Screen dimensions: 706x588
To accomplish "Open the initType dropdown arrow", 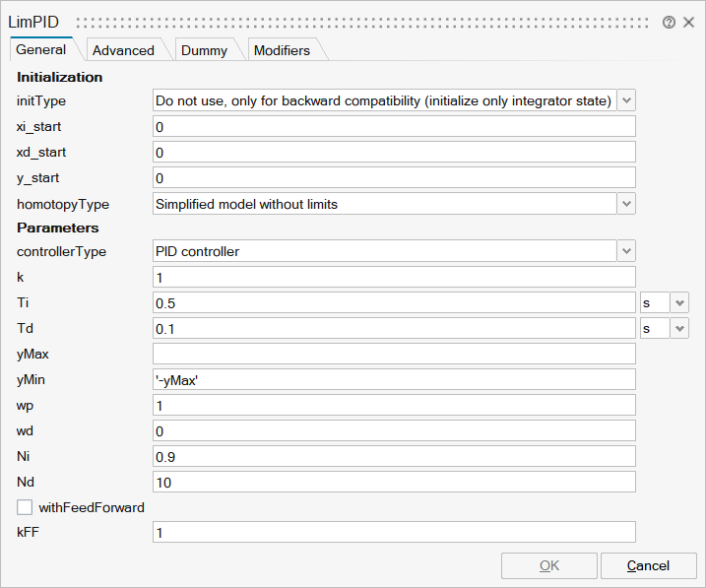I will (x=626, y=100).
